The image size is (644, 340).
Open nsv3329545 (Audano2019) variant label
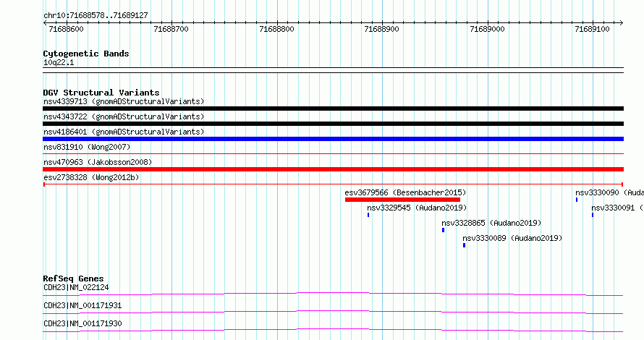point(417,208)
